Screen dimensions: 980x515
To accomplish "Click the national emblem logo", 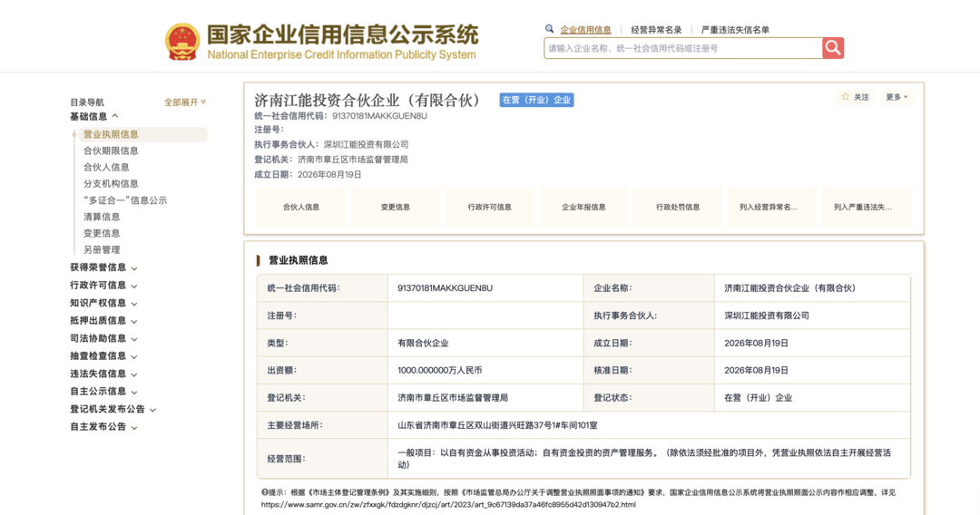I will click(x=181, y=42).
